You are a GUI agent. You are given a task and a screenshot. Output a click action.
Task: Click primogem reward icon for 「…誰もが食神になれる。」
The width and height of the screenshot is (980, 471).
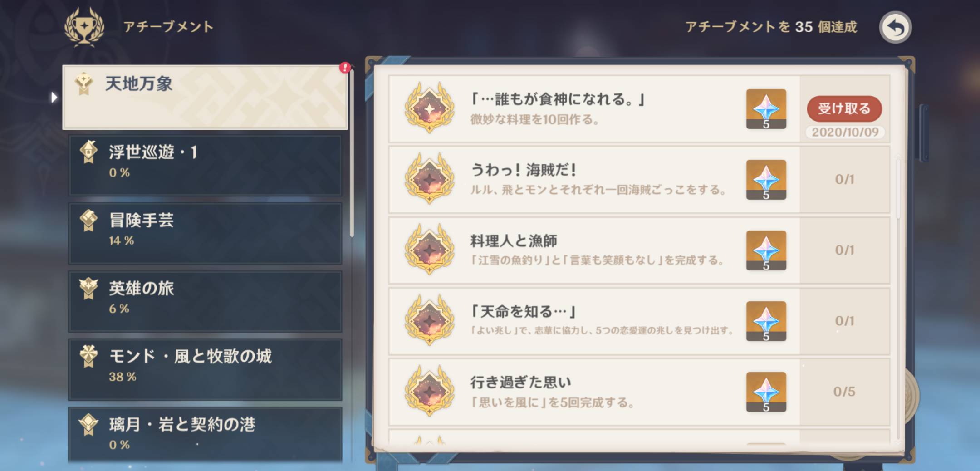tap(766, 109)
